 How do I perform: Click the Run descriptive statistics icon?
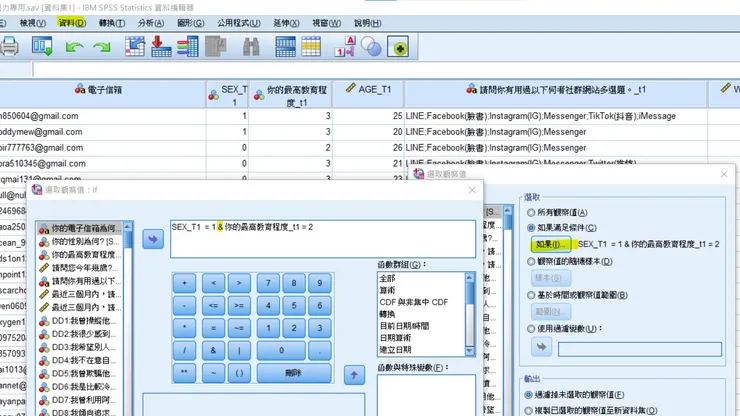(x=216, y=47)
